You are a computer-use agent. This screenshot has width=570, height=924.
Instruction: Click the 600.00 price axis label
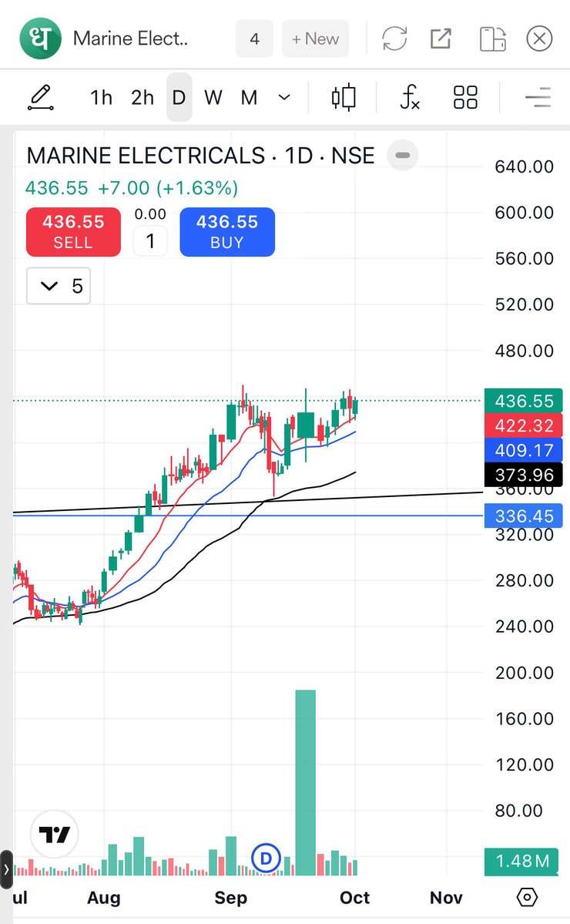[524, 213]
